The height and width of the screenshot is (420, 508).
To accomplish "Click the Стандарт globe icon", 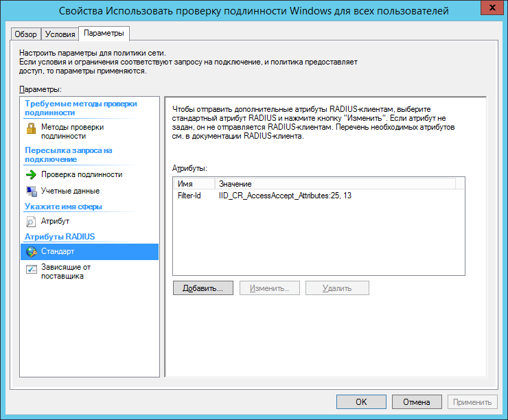I will click(x=31, y=251).
